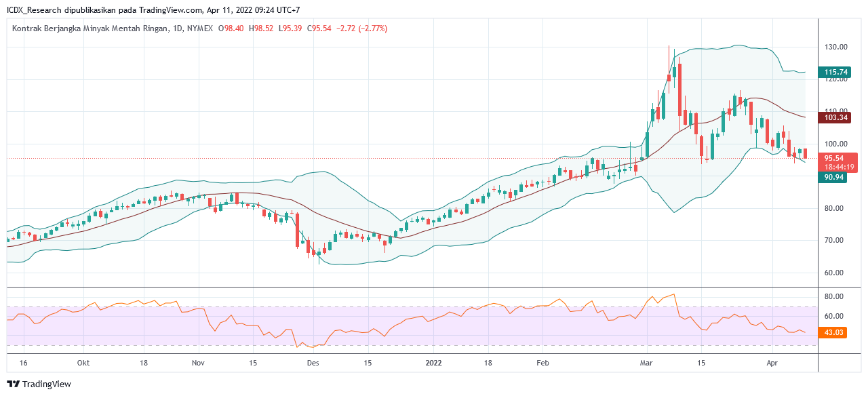Click the orange 43.03 RSI value tag
868x396 pixels.
tap(833, 332)
